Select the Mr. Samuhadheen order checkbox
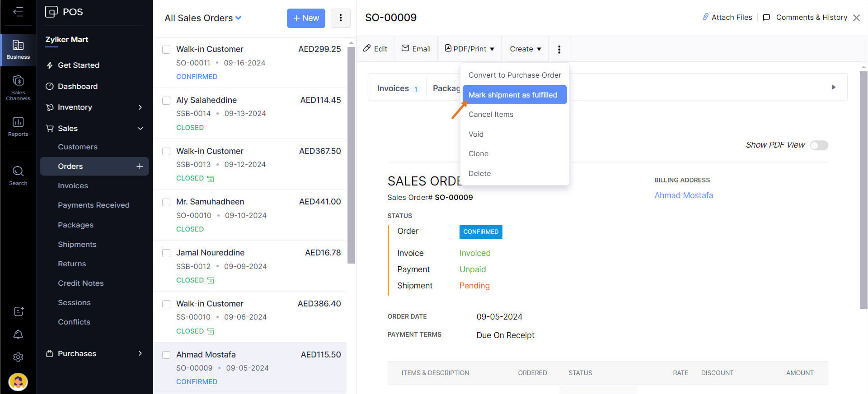 [166, 202]
